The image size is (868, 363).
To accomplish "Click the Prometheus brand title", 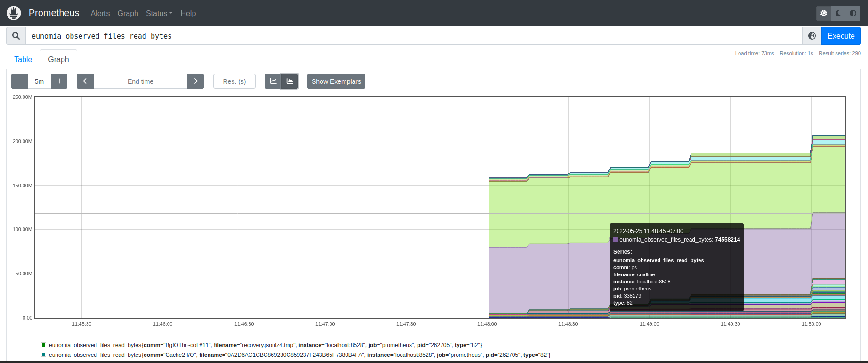I will tap(54, 13).
